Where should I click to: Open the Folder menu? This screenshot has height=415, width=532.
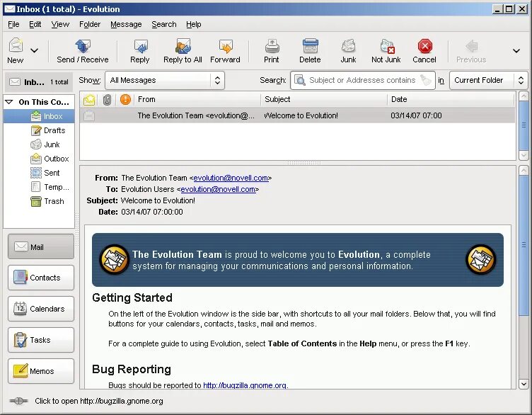point(90,25)
